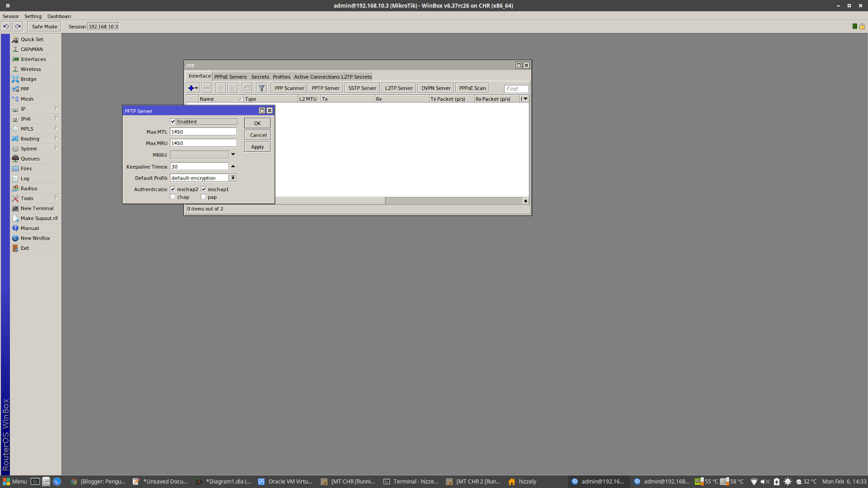Open Files in sidebar

(x=36, y=169)
